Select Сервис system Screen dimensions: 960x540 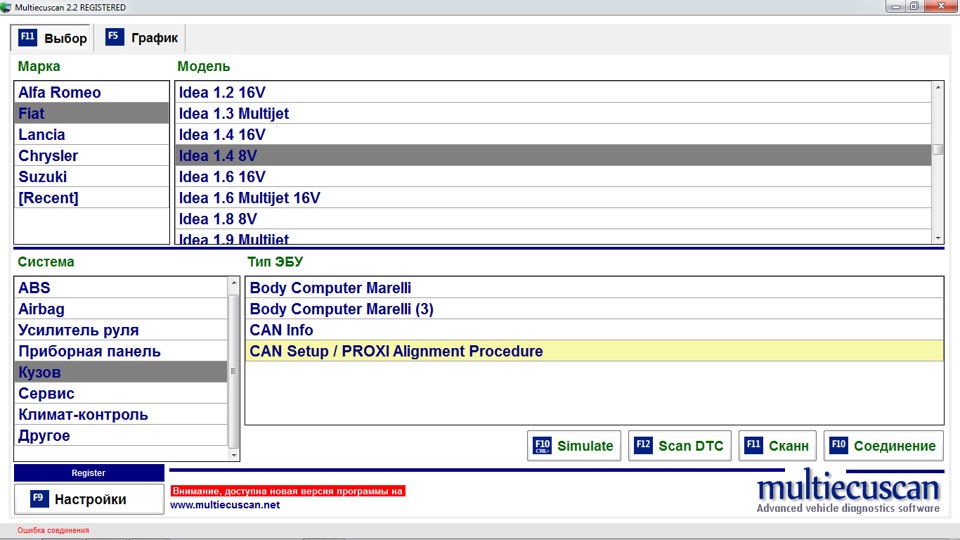click(x=121, y=393)
